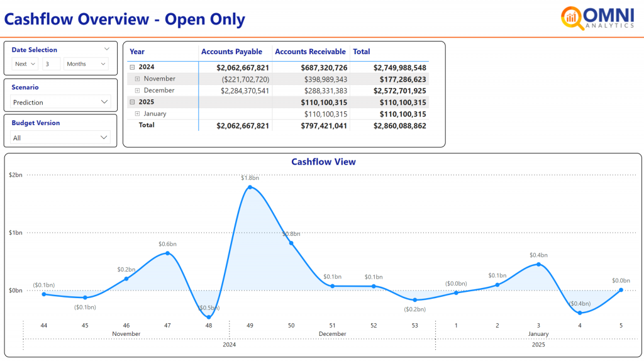Click the Year column header
The height and width of the screenshot is (361, 644).
pos(137,52)
